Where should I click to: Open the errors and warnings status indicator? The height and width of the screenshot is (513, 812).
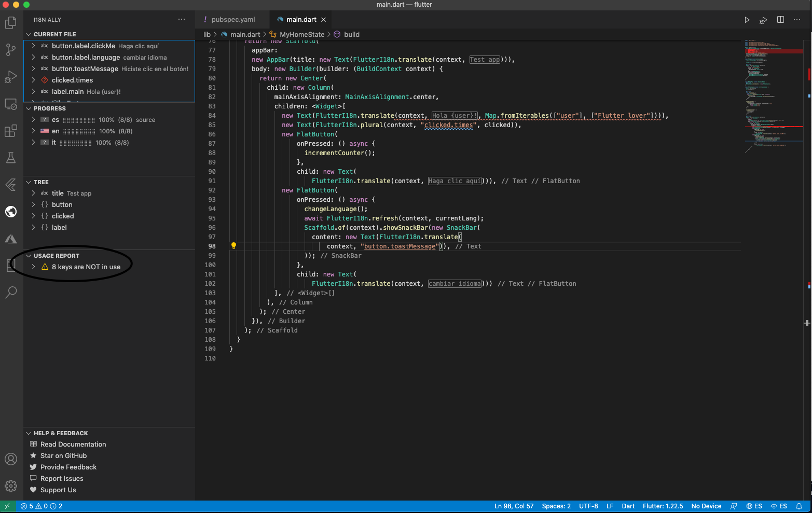click(42, 506)
